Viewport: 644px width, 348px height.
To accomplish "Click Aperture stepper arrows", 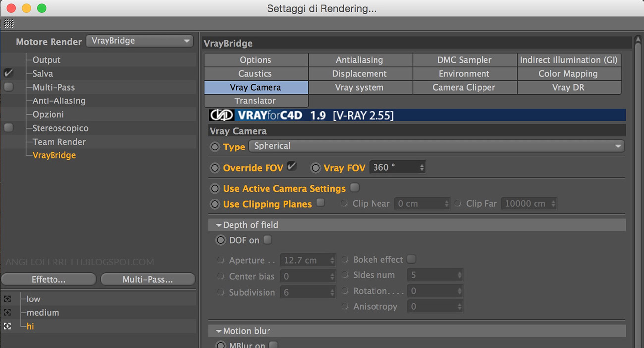I will [333, 261].
